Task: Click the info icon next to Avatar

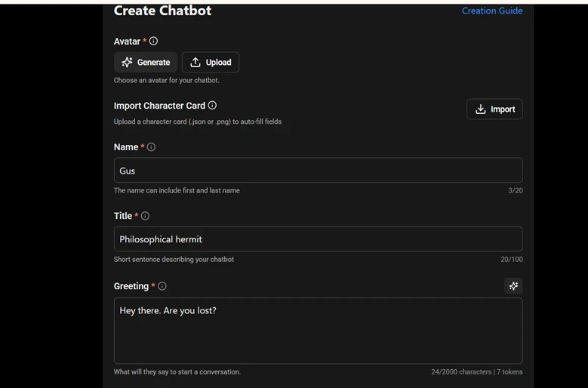Action: (154, 42)
